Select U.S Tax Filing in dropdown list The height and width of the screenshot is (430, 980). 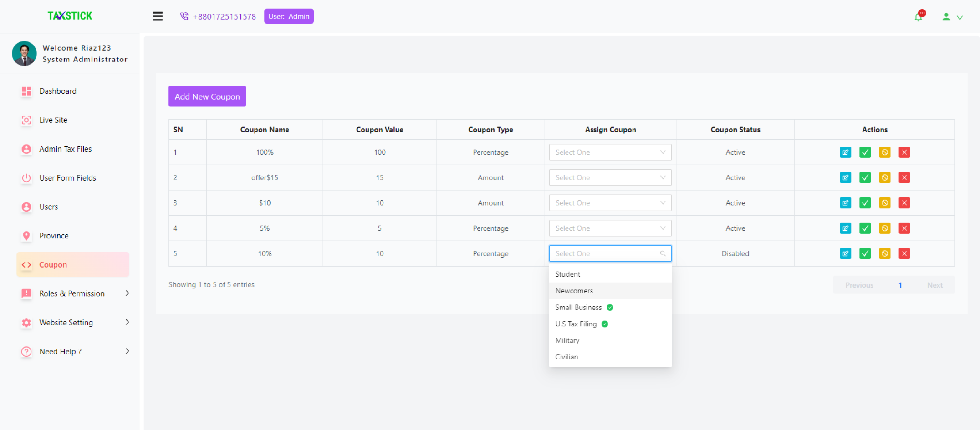(x=576, y=324)
